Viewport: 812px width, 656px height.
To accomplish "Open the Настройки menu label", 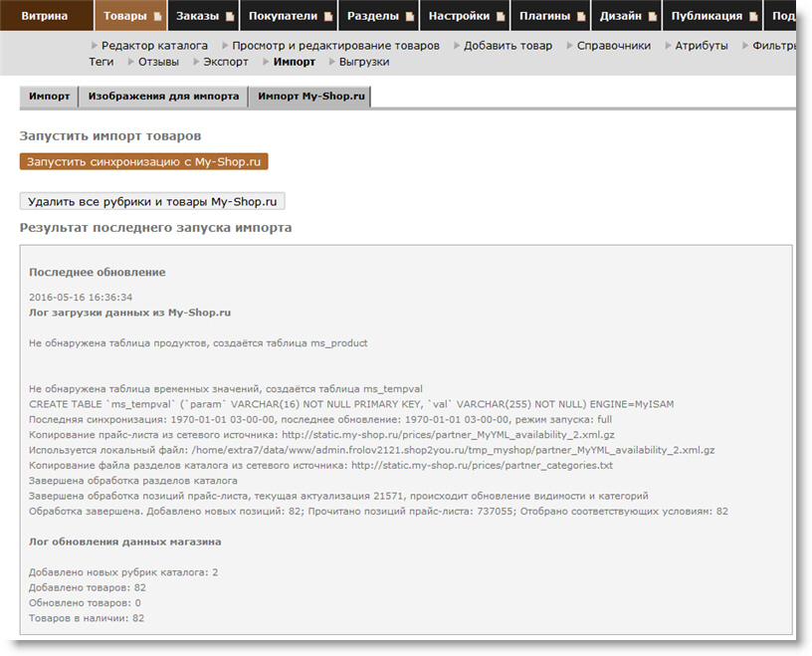I will (459, 16).
